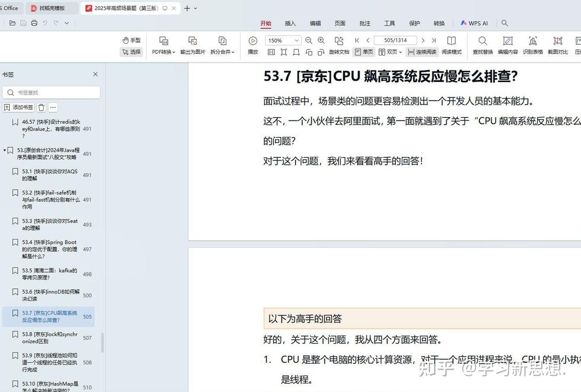Click the fit width icon
The width and height of the screenshot is (581, 392).
click(x=296, y=52)
